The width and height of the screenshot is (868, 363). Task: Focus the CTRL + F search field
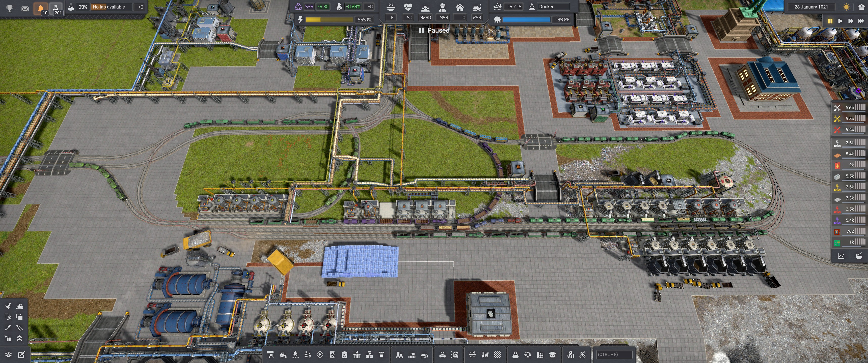[614, 354]
